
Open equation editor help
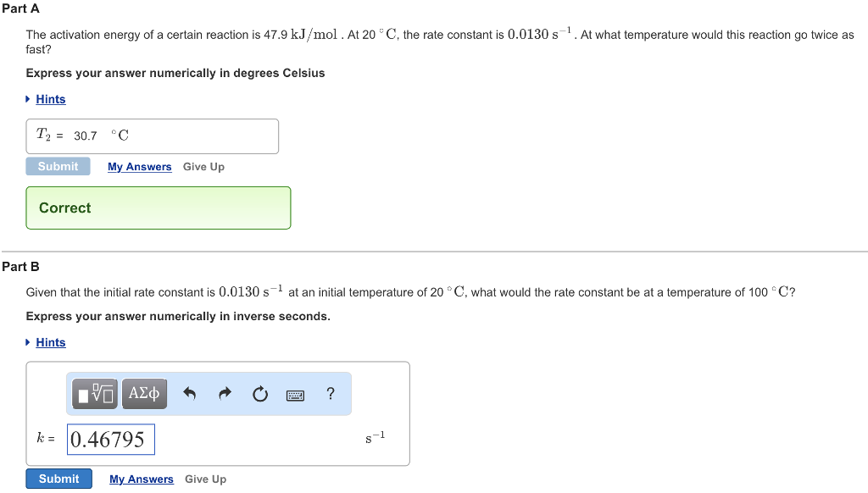[x=330, y=393]
